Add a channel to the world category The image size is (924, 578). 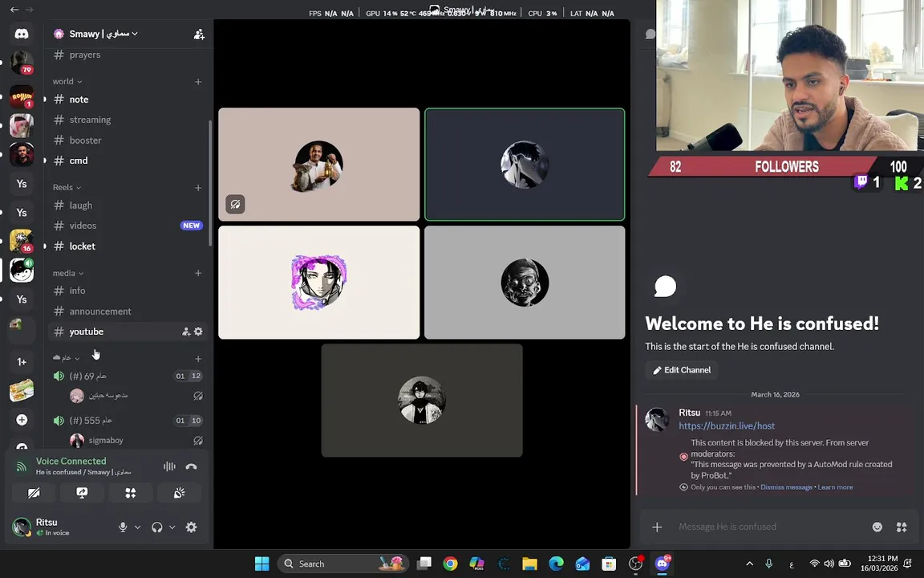coord(198,81)
